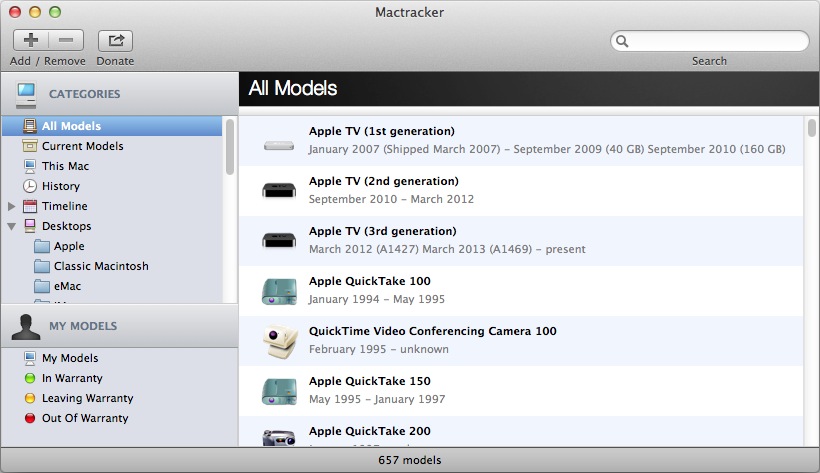820x473 pixels.
Task: Choose This Mac in categories
Action: point(65,166)
